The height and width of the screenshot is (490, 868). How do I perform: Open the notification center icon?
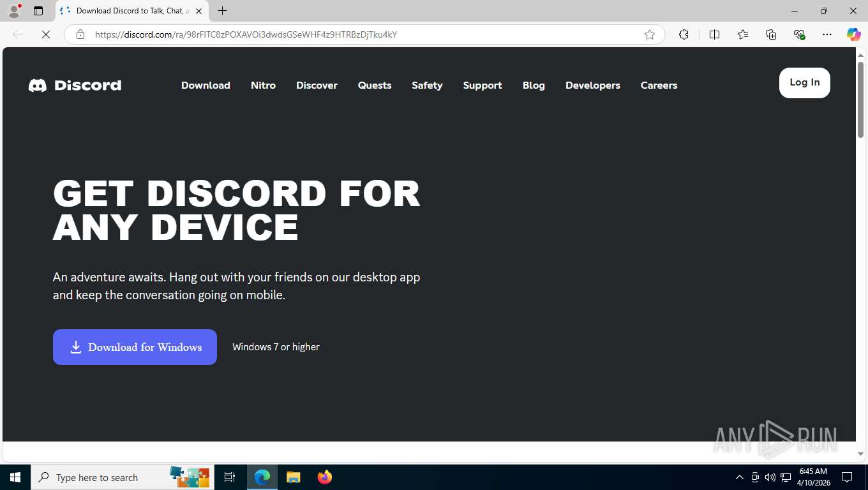click(847, 477)
